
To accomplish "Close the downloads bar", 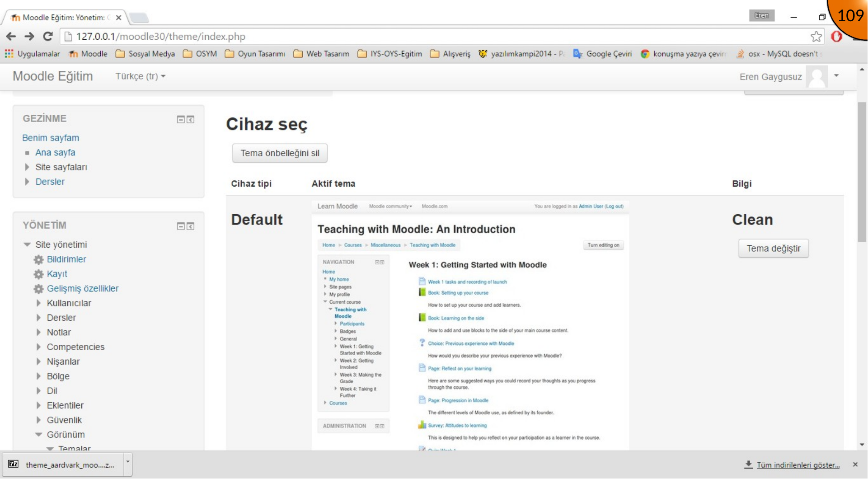I will pyautogui.click(x=855, y=465).
